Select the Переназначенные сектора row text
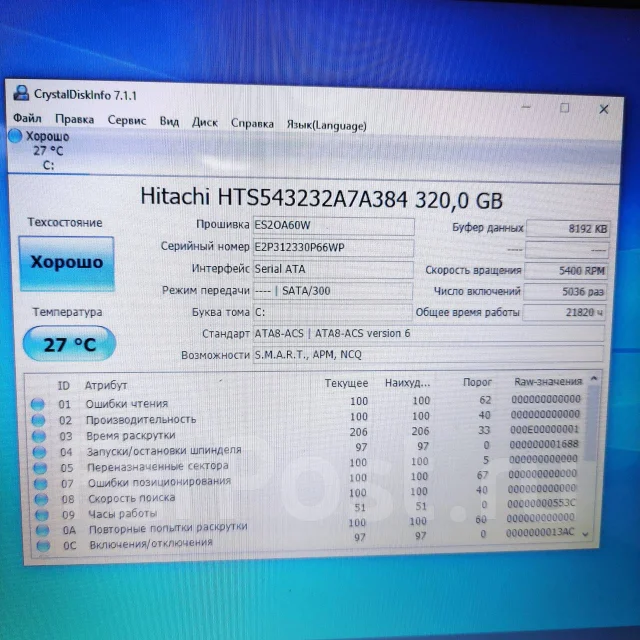The image size is (640, 640). (x=158, y=467)
